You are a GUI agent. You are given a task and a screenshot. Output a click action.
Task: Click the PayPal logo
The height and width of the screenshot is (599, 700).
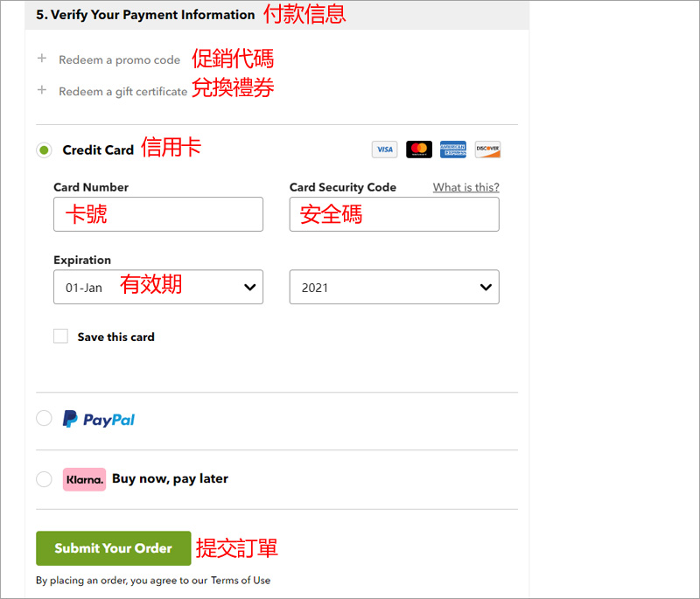coord(99,420)
